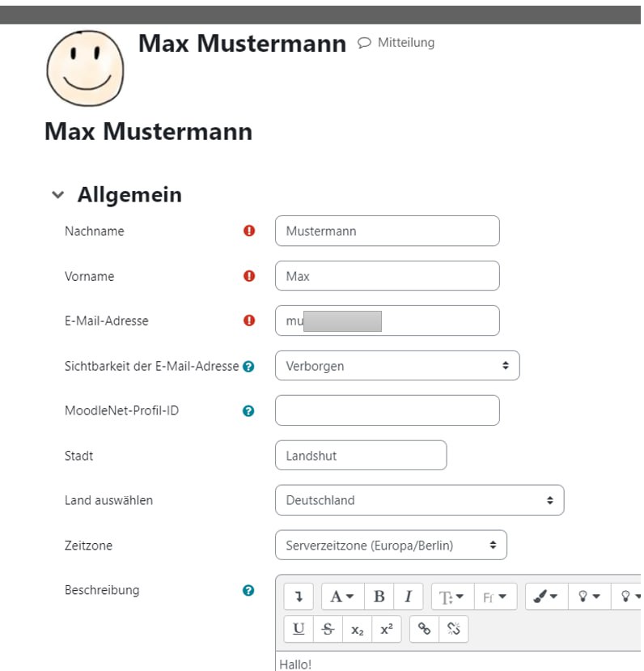Click the smiley profile picture
The width and height of the screenshot is (644, 671).
[x=84, y=68]
